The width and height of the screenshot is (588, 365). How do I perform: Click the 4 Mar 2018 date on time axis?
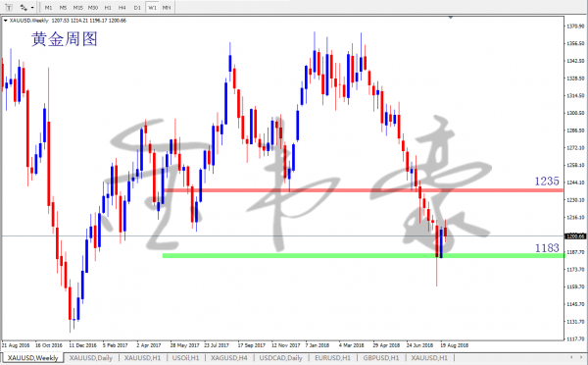pos(352,345)
